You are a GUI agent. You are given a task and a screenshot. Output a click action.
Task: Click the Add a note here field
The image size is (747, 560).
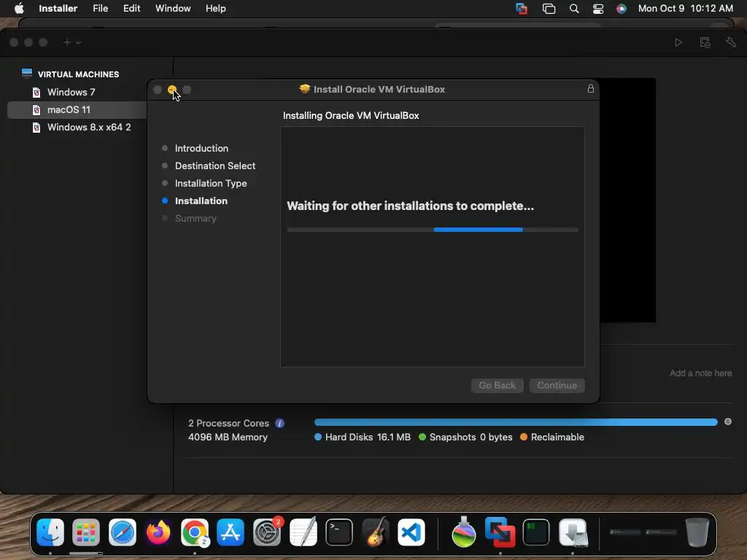700,373
